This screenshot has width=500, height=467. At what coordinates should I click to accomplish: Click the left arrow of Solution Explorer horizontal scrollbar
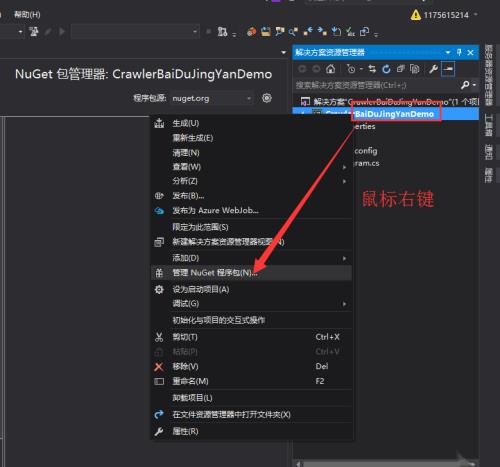[x=298, y=464]
